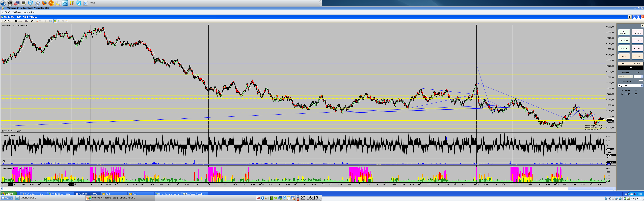Toggle the data box icon
This screenshot has width=644, height=201.
tap(50, 21)
